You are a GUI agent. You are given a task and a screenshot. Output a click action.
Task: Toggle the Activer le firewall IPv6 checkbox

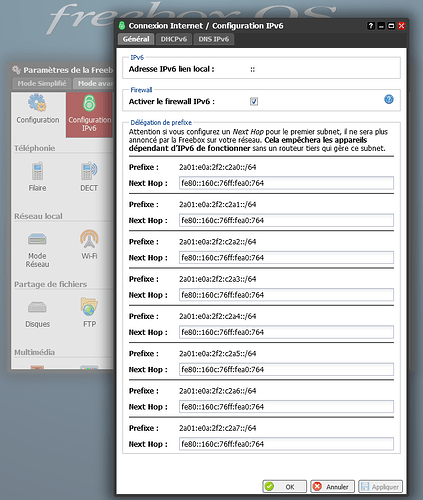254,101
